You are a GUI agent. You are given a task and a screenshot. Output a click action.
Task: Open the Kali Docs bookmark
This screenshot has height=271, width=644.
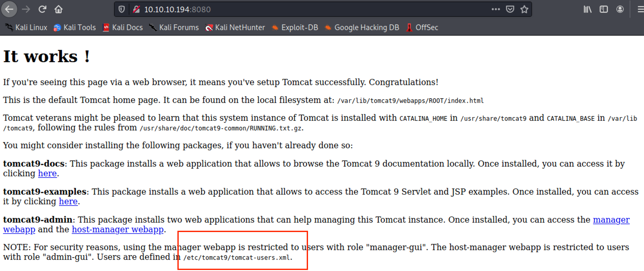[x=123, y=27]
